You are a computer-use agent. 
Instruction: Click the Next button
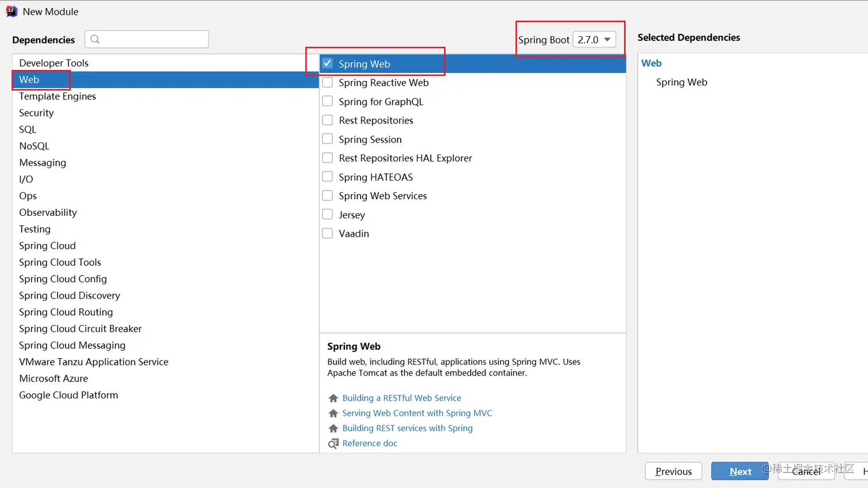(740, 471)
